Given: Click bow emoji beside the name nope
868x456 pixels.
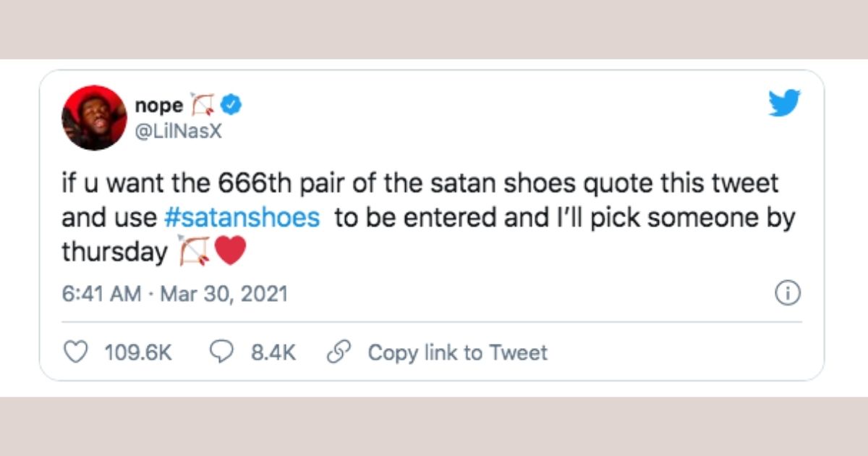Looking at the screenshot, I should tap(202, 106).
